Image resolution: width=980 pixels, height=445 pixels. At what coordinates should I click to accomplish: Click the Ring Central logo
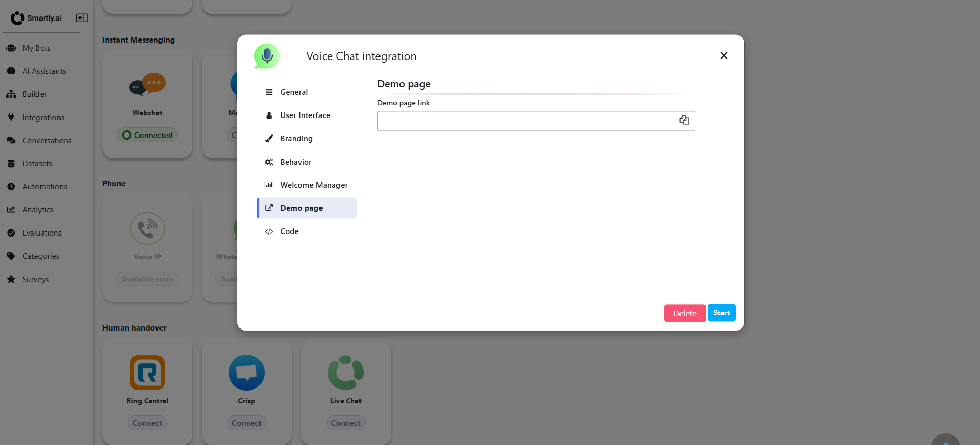pyautogui.click(x=147, y=373)
